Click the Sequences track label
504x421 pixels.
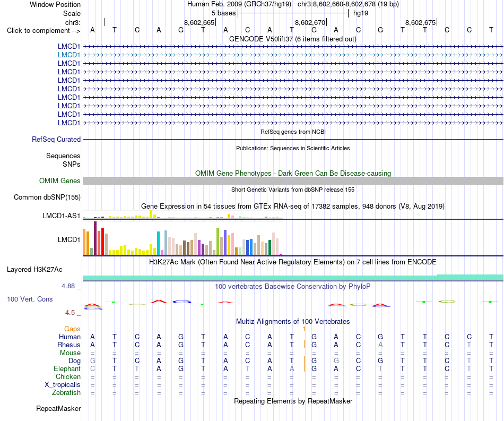point(63,156)
